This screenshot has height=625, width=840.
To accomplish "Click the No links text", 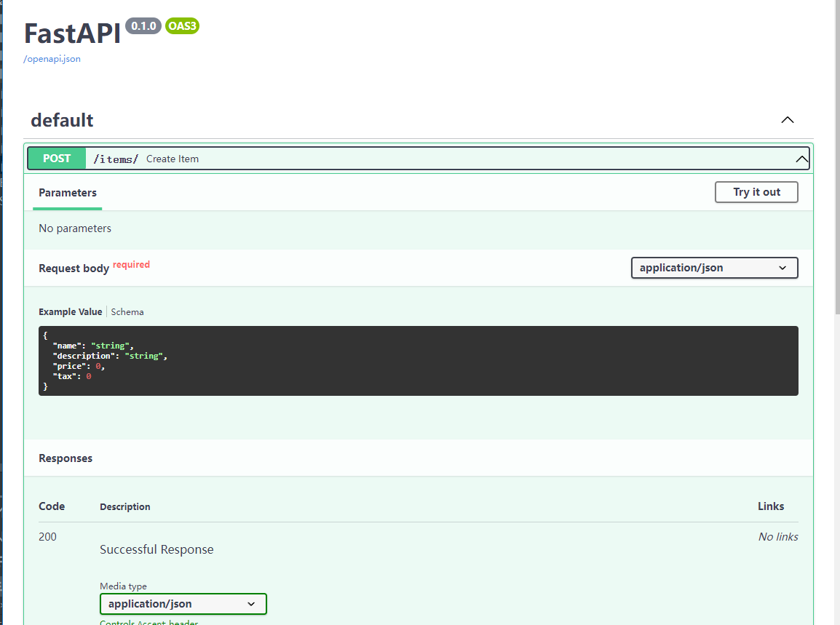I will tap(778, 537).
